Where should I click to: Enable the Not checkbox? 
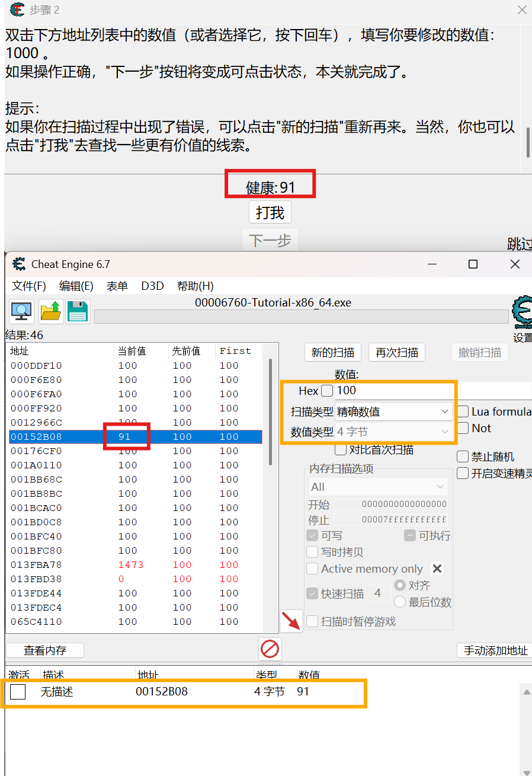(463, 428)
